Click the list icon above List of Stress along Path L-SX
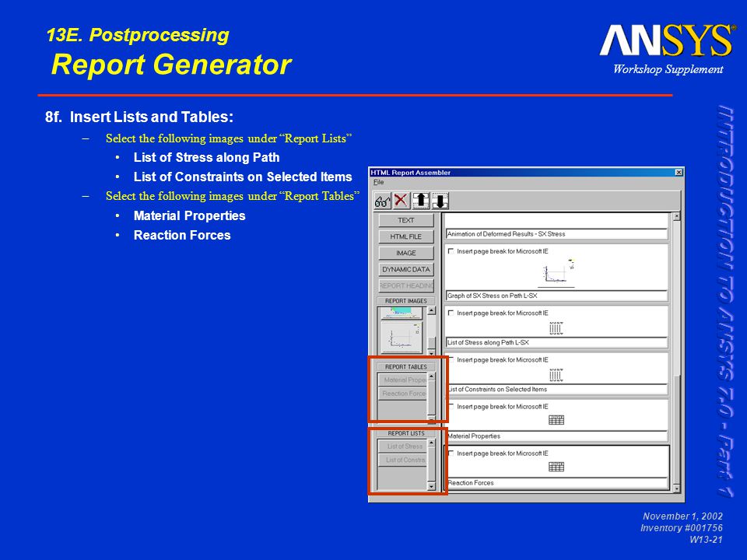The image size is (747, 560). (556, 328)
